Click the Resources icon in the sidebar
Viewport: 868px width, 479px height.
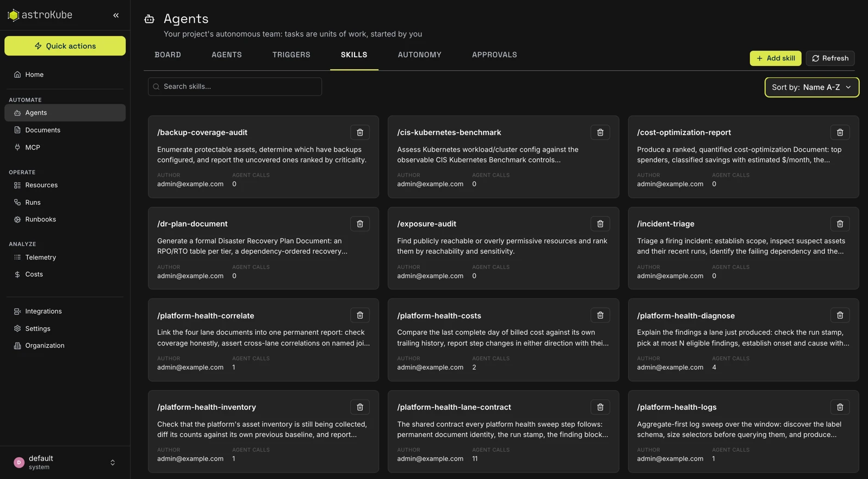click(x=17, y=185)
